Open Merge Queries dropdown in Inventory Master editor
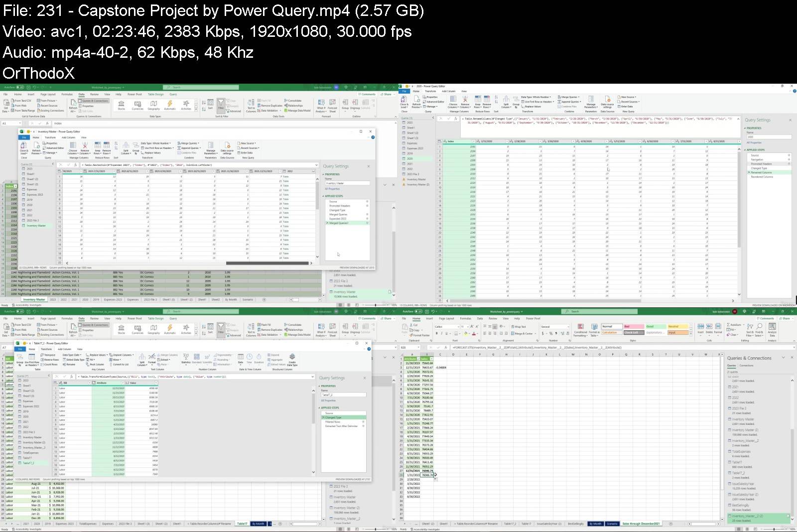This screenshot has height=532, width=797. coord(189,143)
